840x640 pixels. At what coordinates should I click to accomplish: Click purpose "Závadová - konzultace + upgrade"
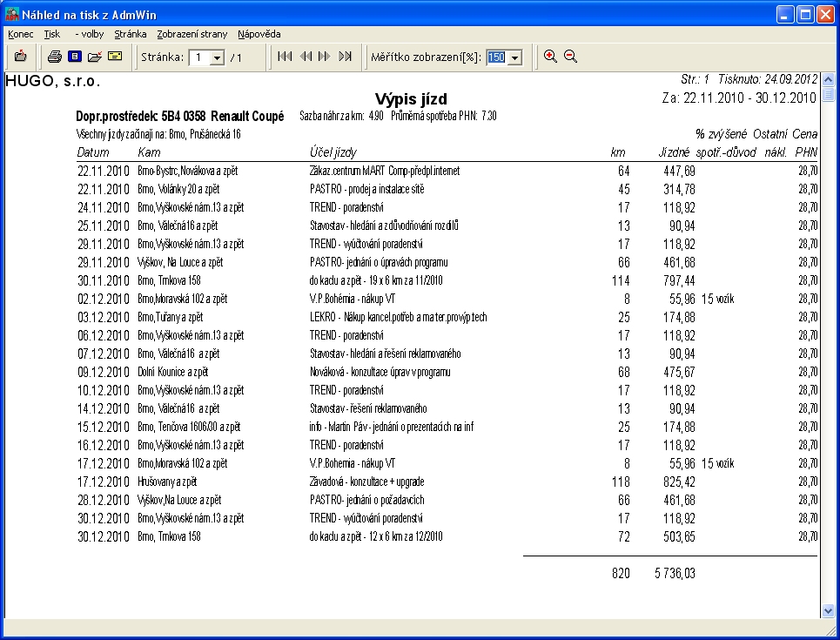click(367, 482)
